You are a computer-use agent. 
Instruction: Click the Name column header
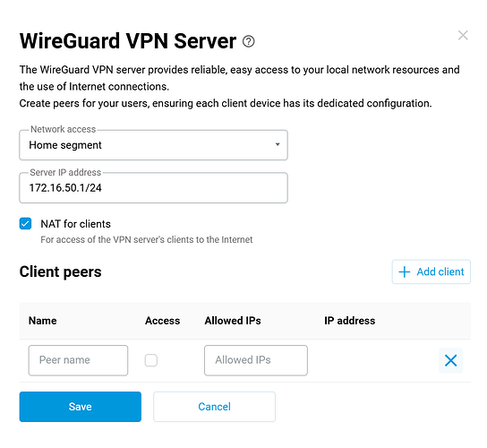(43, 321)
